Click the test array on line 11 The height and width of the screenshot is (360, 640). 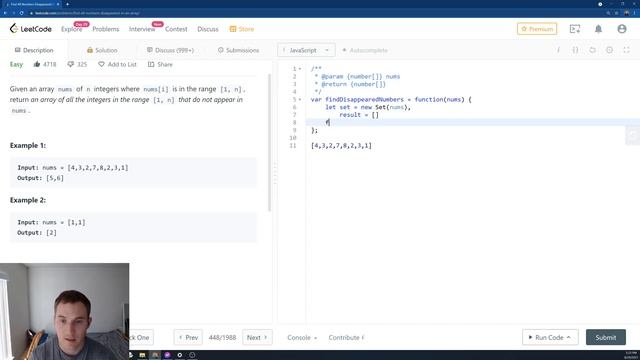341,145
